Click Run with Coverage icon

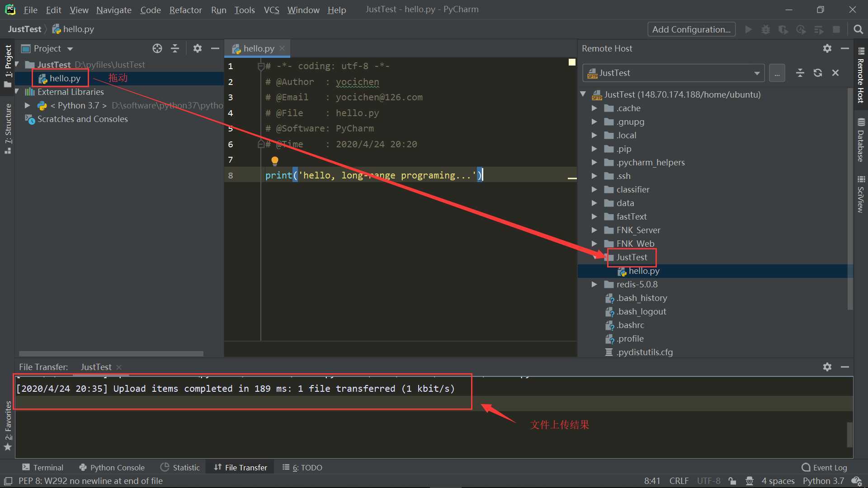click(783, 29)
